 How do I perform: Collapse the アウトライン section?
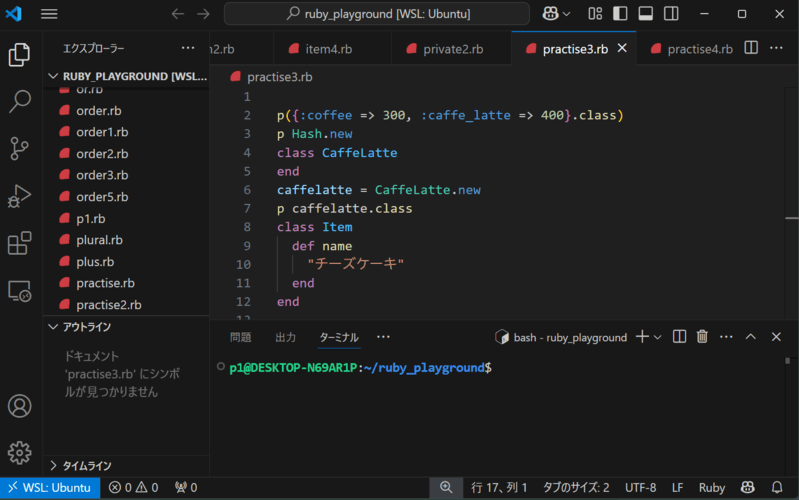click(127, 327)
